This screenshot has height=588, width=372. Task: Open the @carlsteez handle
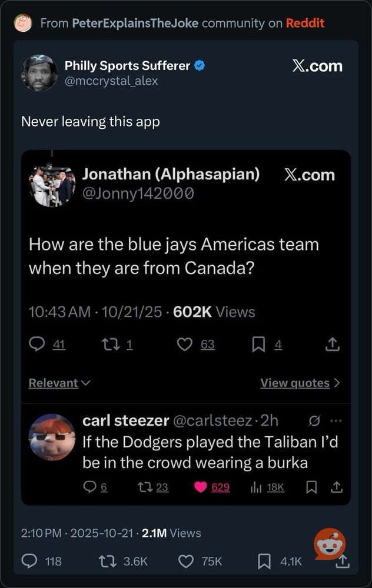212,421
